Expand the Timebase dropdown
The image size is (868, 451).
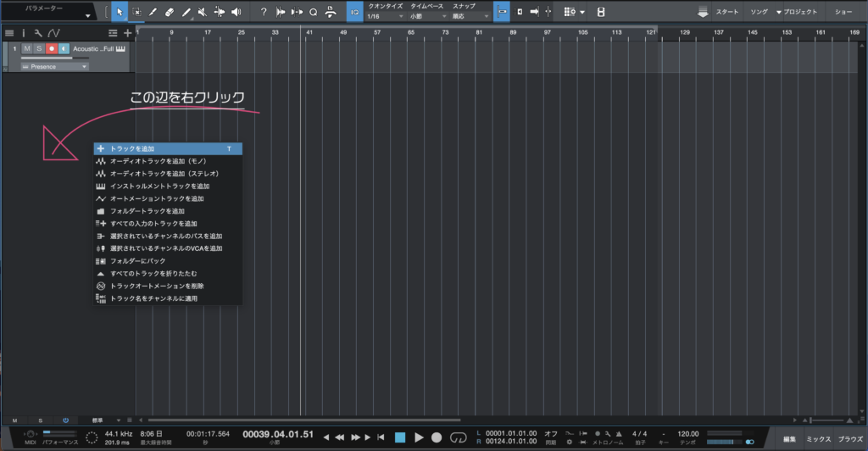point(427,16)
